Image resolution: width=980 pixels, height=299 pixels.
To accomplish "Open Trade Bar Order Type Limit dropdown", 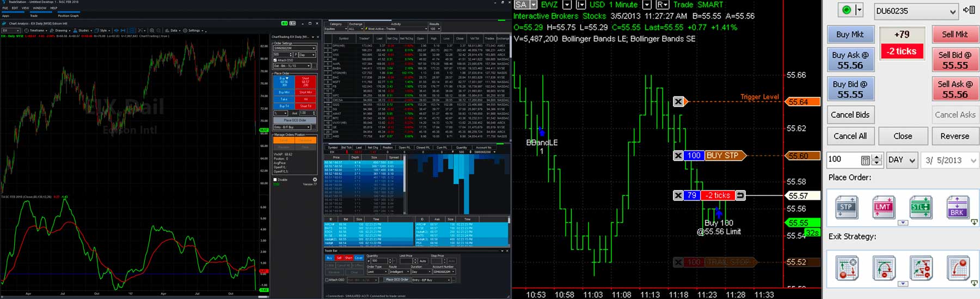I will pos(378,272).
